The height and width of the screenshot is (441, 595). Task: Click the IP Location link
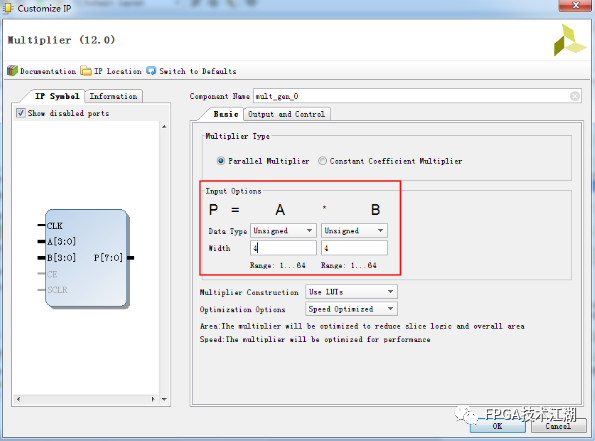118,71
